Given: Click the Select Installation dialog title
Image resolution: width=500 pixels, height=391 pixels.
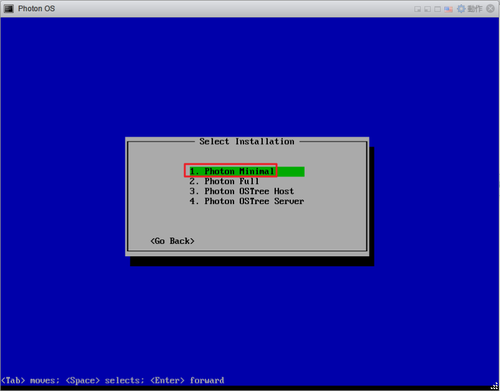Looking at the screenshot, I should [247, 142].
